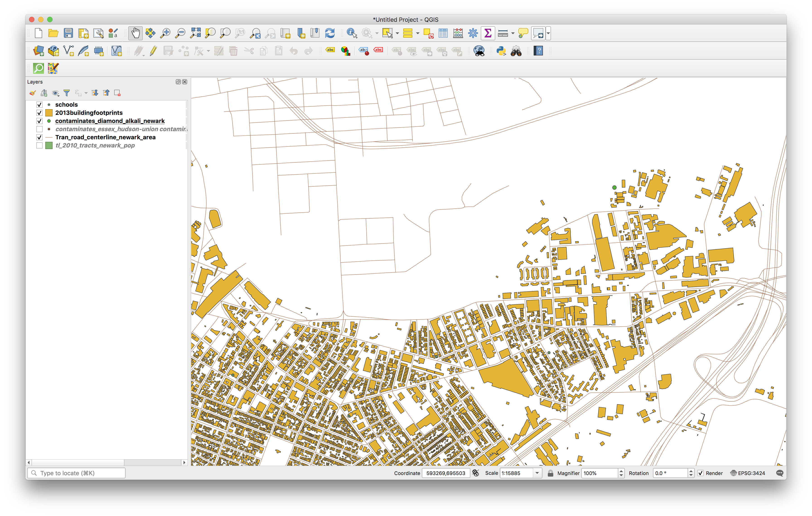Image resolution: width=812 pixels, height=516 pixels.
Task: Expand the measure tool dropdown arrow
Action: click(x=513, y=33)
